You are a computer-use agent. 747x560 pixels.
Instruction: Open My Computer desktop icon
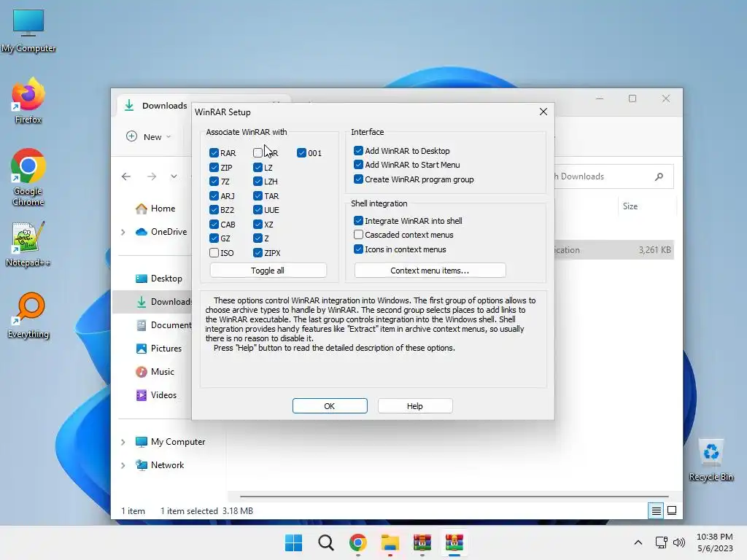28,31
